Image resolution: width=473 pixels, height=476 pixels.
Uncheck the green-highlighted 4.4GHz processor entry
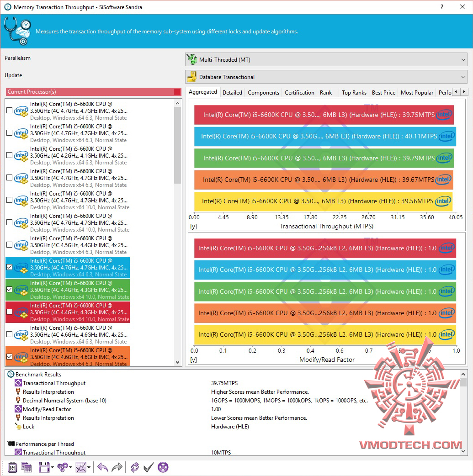click(10, 290)
